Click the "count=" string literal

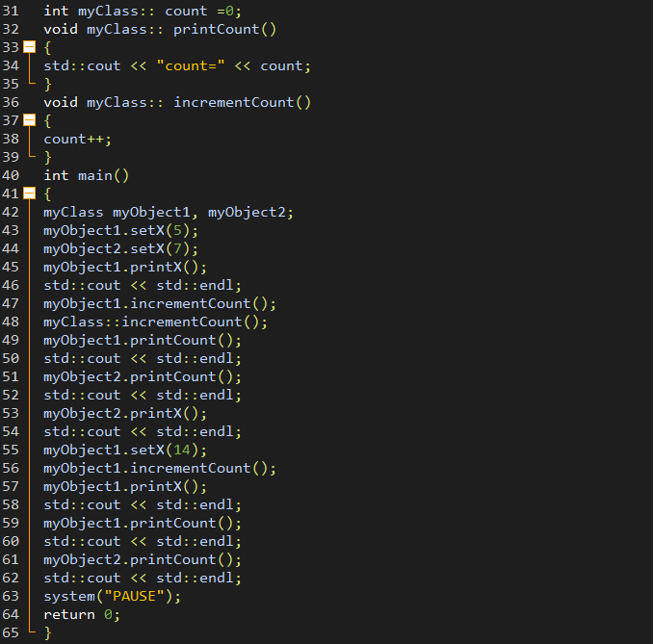191,65
